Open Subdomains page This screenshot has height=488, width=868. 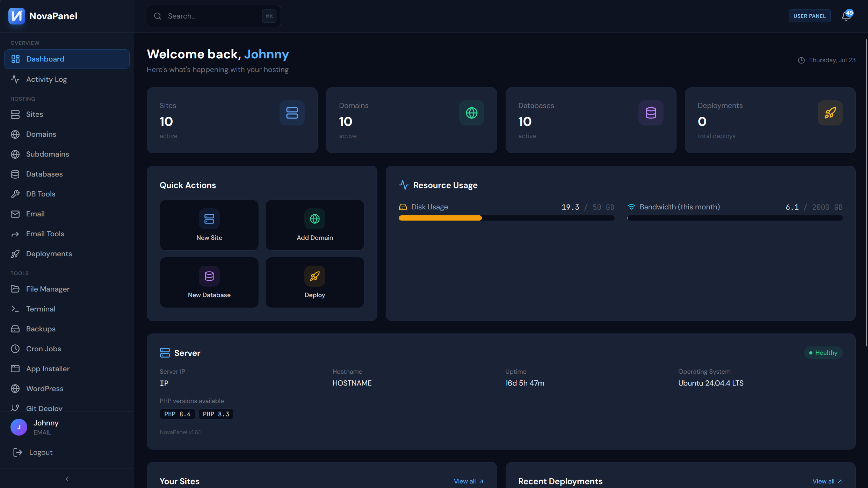click(x=67, y=154)
